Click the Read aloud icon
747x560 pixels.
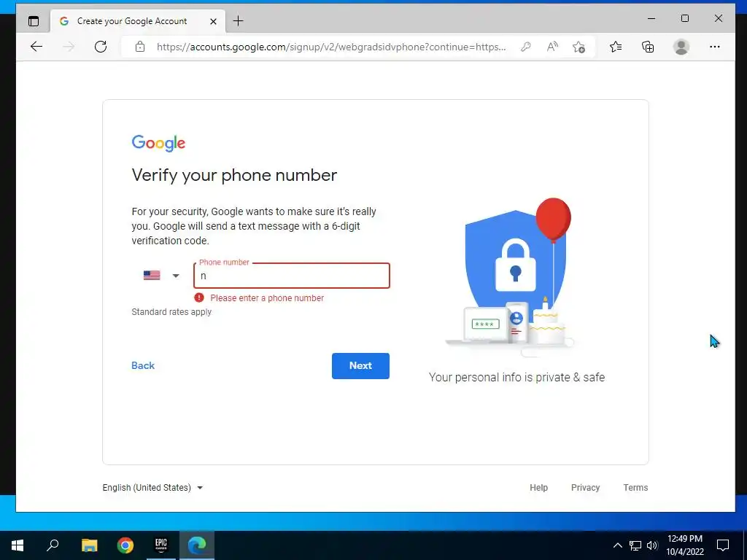pyautogui.click(x=552, y=47)
